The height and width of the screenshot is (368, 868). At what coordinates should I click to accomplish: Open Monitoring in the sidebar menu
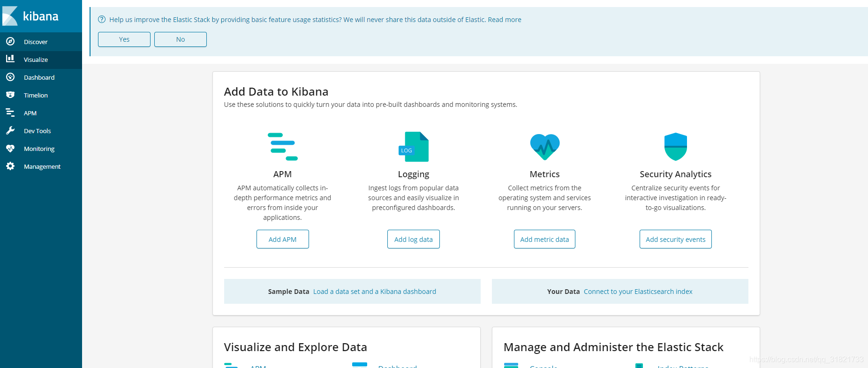click(x=41, y=149)
